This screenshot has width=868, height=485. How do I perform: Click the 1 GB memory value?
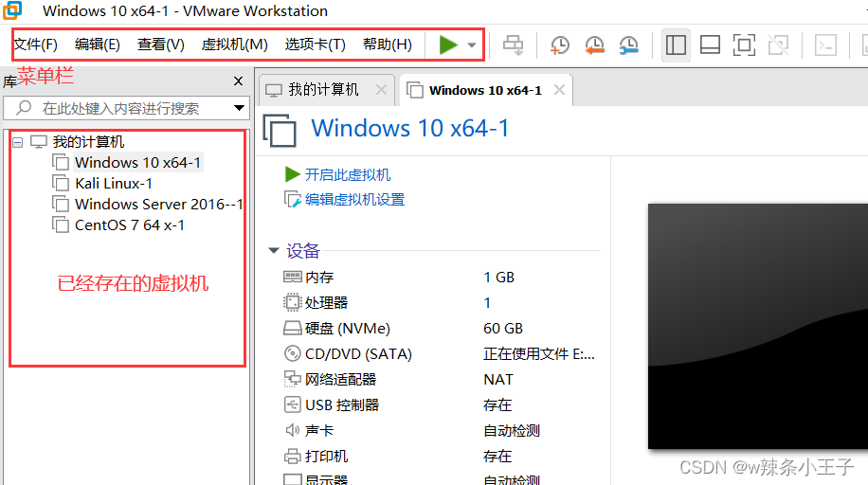pyautogui.click(x=498, y=277)
